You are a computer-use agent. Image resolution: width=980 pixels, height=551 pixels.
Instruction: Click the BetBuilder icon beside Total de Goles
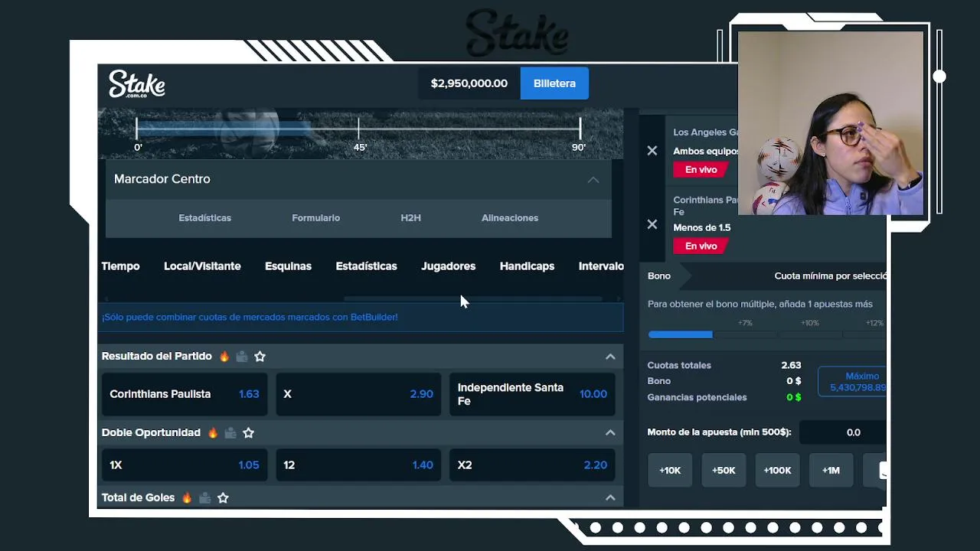205,498
